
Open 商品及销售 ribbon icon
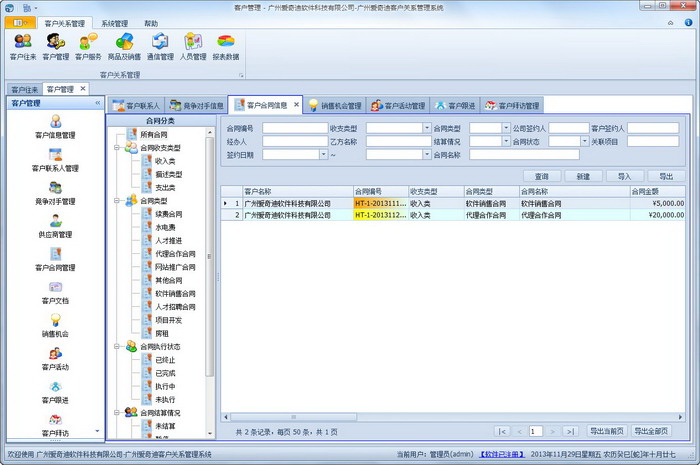click(x=124, y=46)
